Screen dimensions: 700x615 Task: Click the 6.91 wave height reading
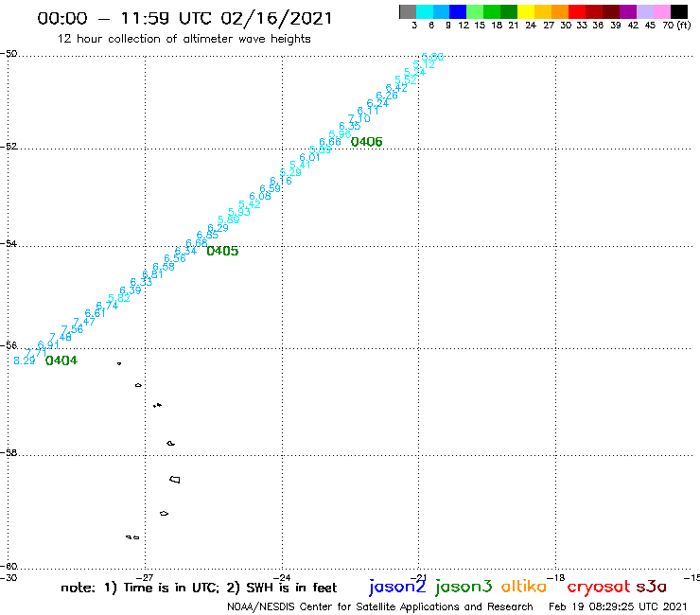pos(47,344)
